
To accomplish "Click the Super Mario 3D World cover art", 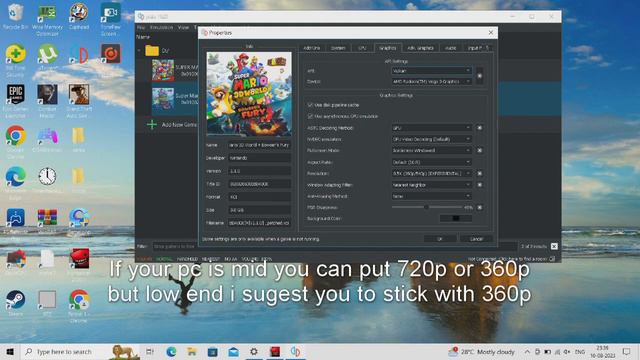I will [x=249, y=94].
